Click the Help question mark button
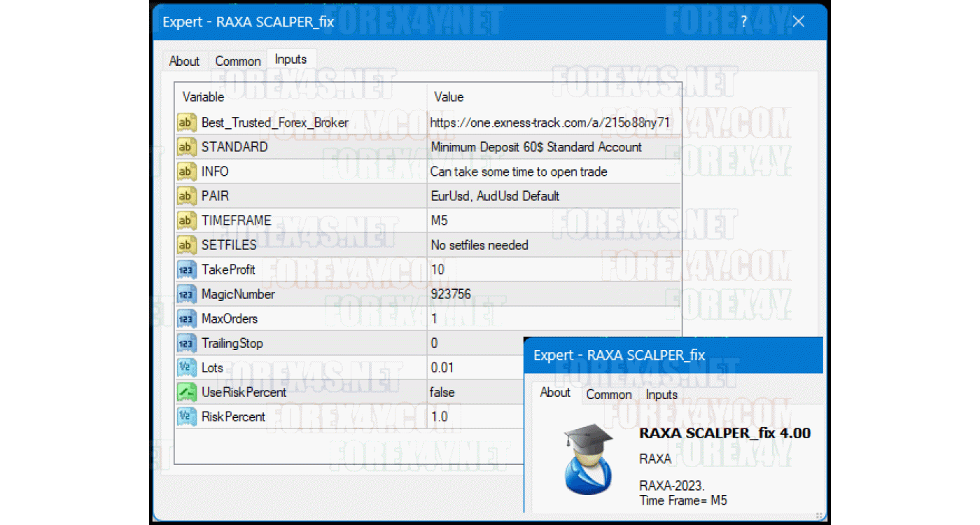 point(743,22)
